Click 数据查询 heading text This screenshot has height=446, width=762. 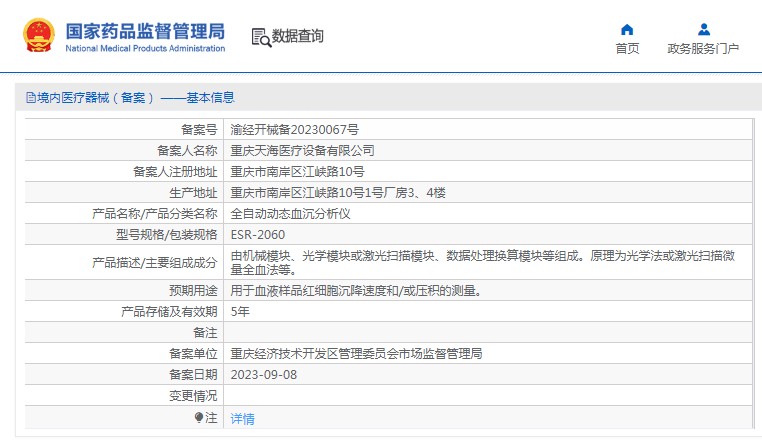[297, 36]
